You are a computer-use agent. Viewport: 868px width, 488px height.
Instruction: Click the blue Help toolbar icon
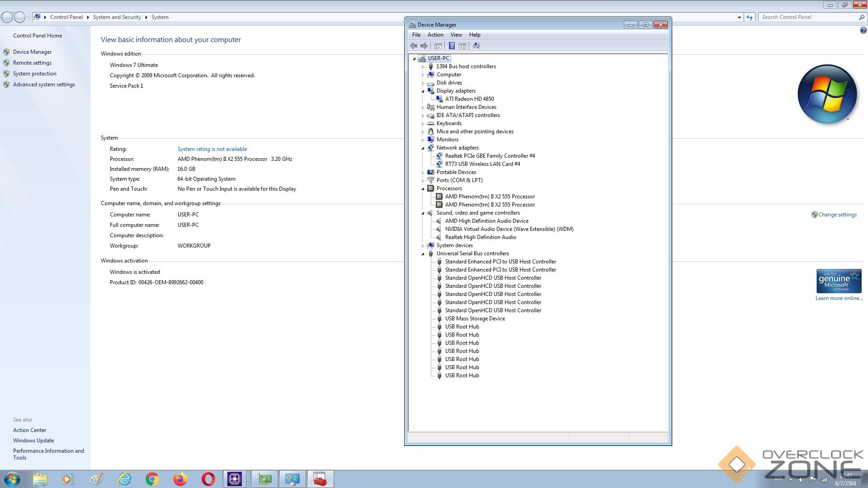[451, 46]
